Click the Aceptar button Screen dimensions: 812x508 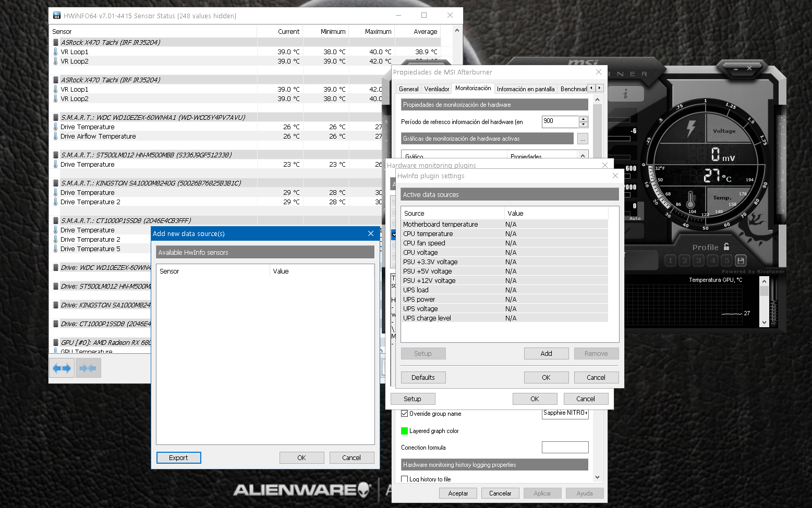pyautogui.click(x=458, y=493)
